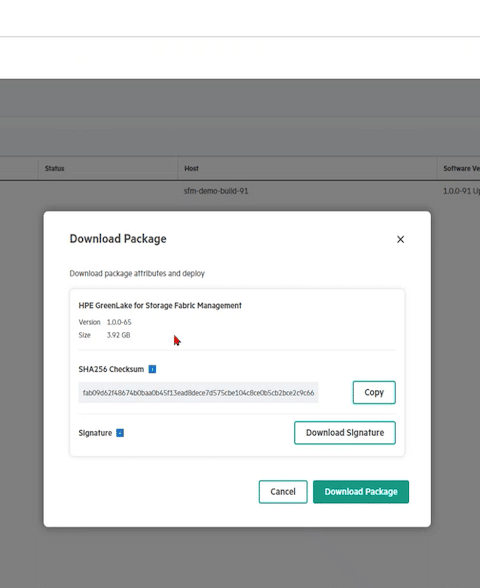Click the Download Package dialog heading
Viewport: 480px width, 588px height.
pos(118,239)
